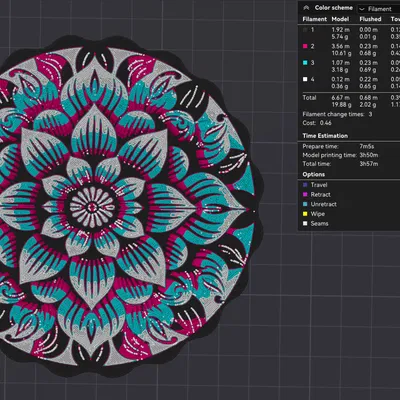This screenshot has height=400, width=400.
Task: Open the Filament color scheme dropdown
Action: [x=379, y=9]
